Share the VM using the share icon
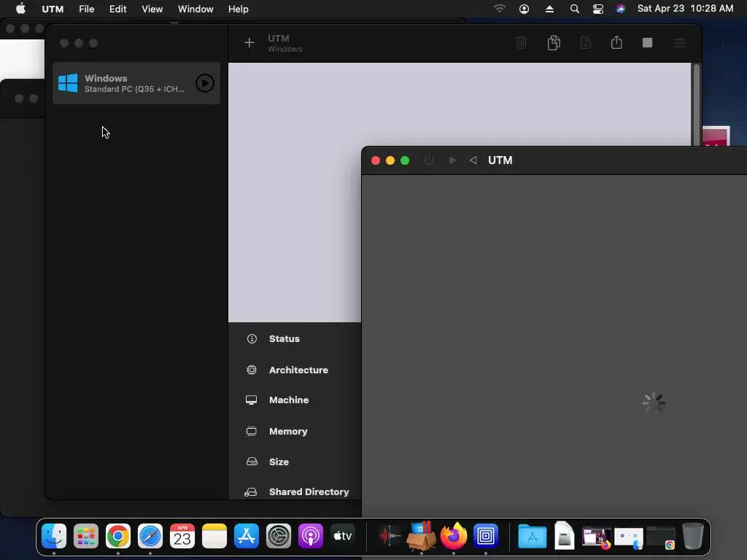Viewport: 747px width, 560px height. click(x=616, y=42)
